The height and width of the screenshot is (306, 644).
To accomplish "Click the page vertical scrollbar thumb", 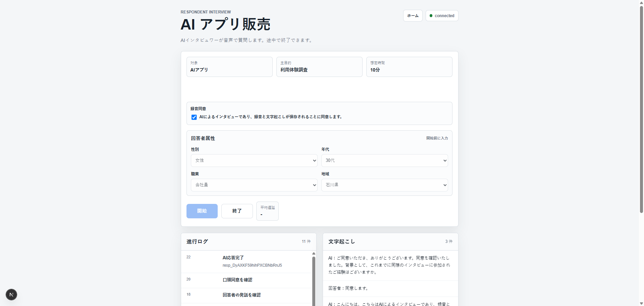I will (641, 109).
